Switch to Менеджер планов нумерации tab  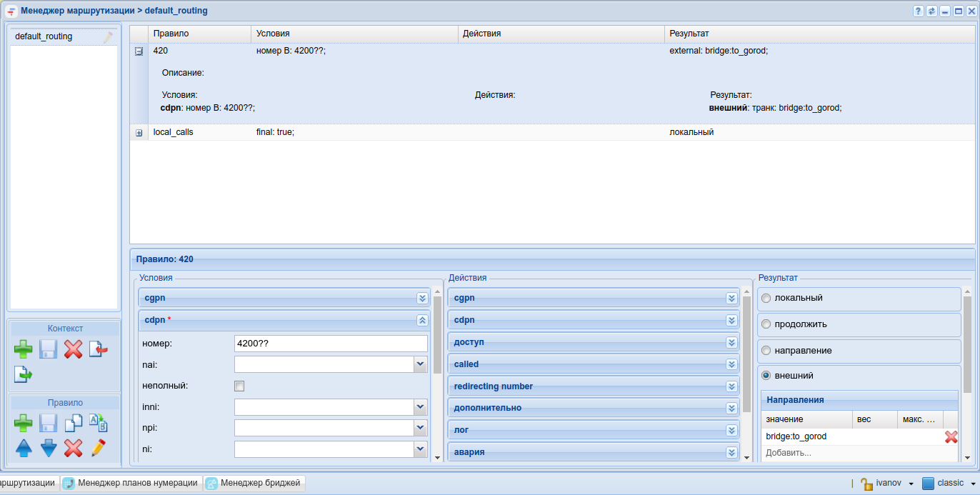point(131,483)
